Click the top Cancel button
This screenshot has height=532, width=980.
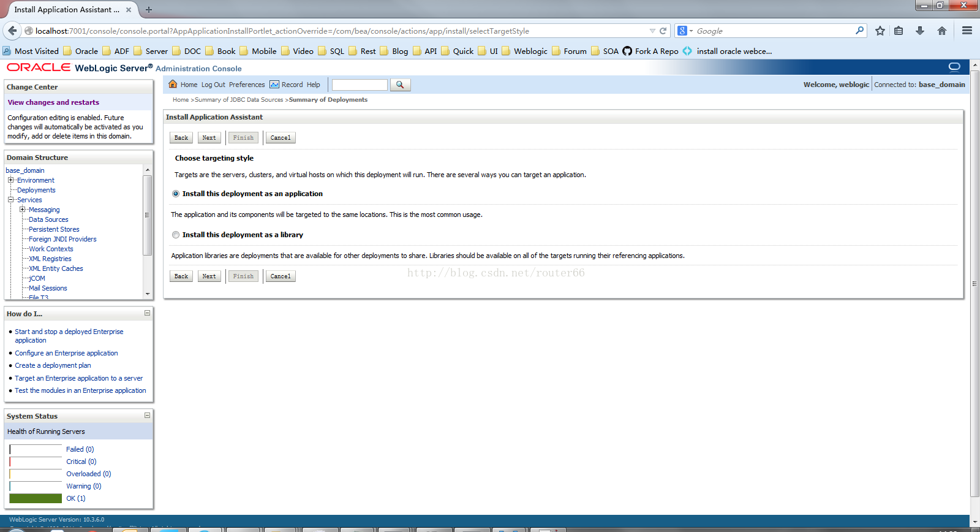[281, 138]
